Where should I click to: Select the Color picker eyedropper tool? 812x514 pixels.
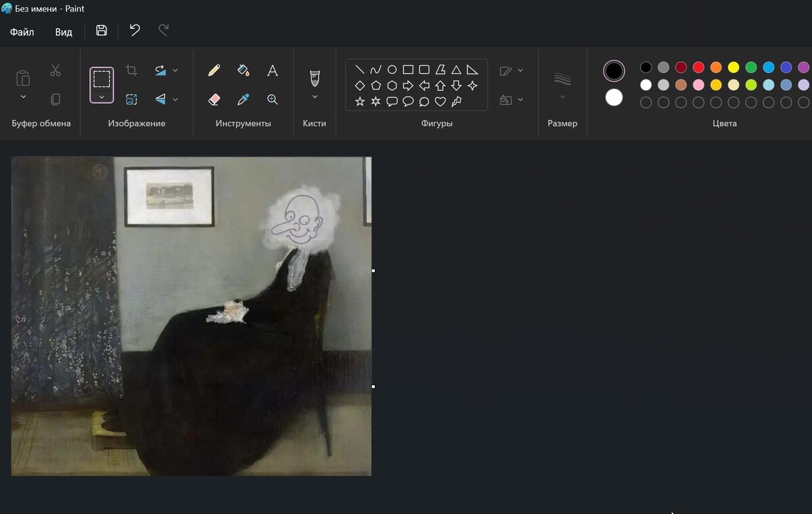(x=244, y=100)
